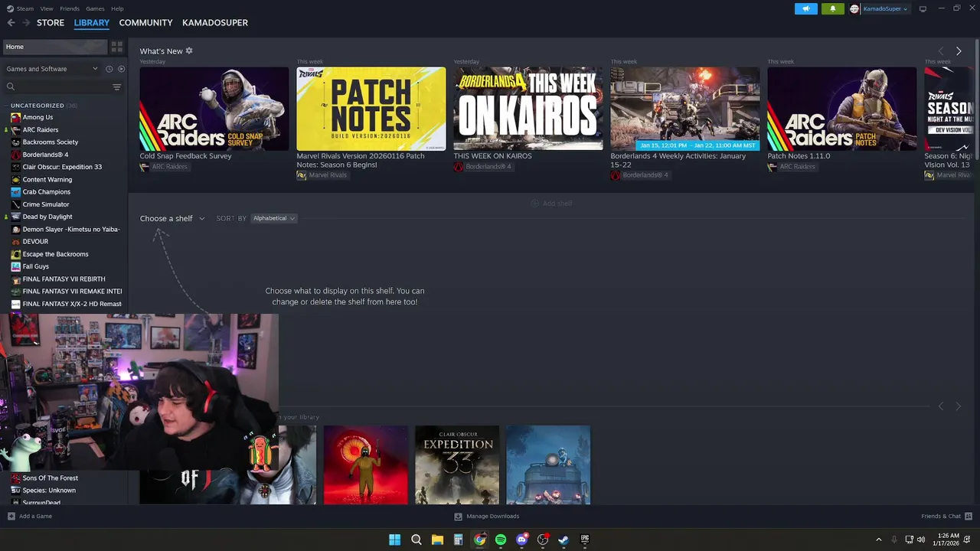Open Chrome from the taskbar
The width and height of the screenshot is (980, 551).
(x=479, y=540)
